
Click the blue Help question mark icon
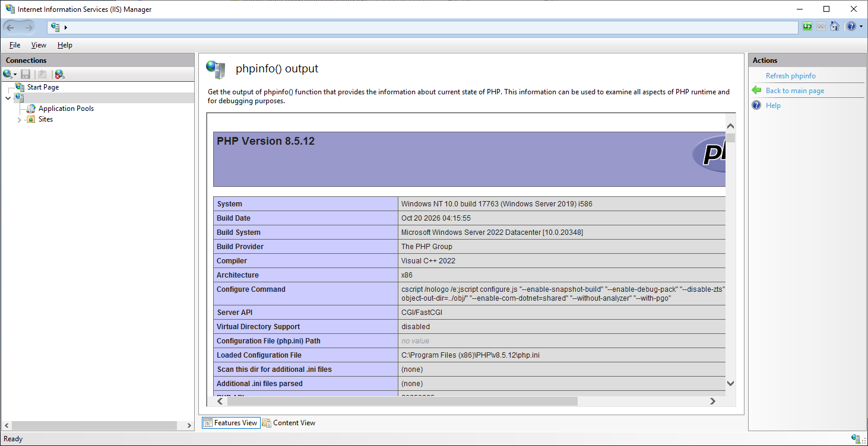pyautogui.click(x=851, y=27)
